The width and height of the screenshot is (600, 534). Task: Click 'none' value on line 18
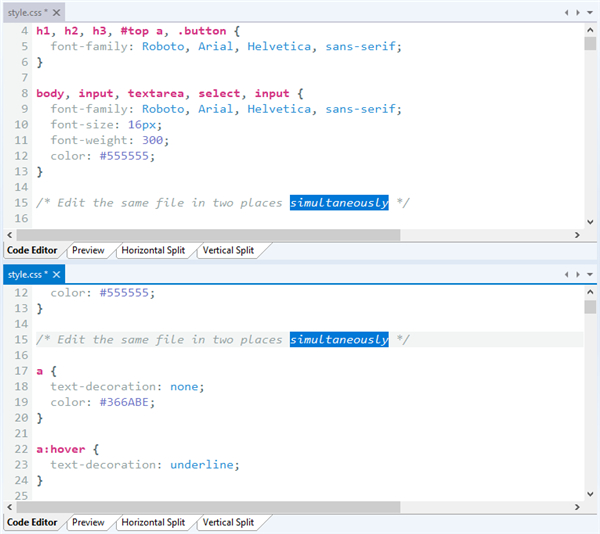(x=184, y=386)
